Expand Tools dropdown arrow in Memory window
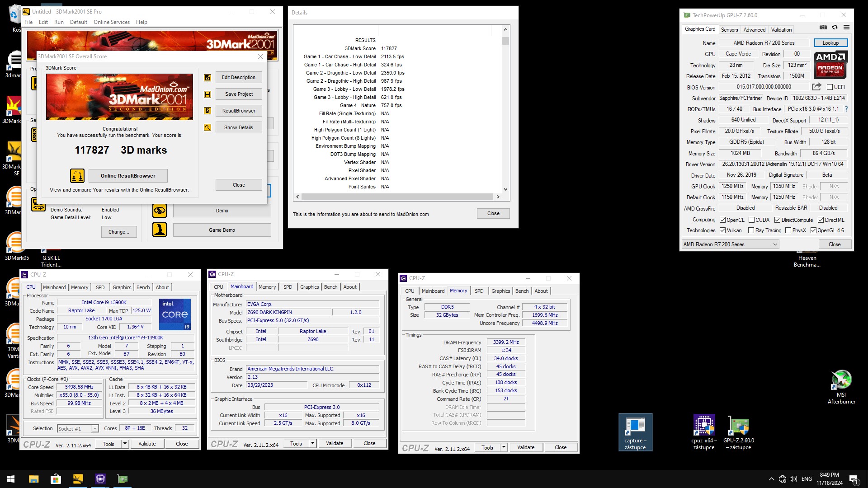Image resolution: width=868 pixels, height=488 pixels. coord(504,447)
